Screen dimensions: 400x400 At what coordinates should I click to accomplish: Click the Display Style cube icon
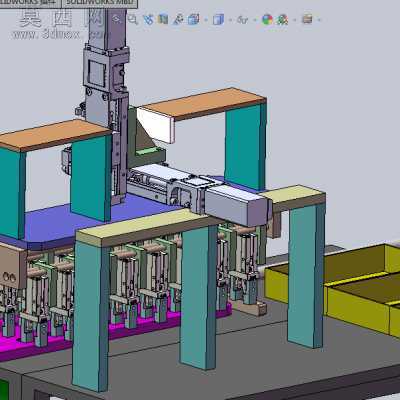[x=218, y=20]
